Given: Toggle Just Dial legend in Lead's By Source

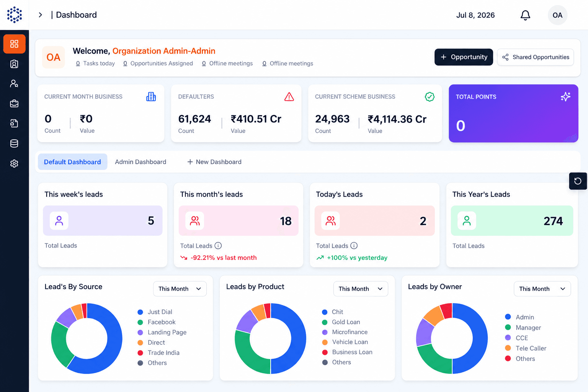Looking at the screenshot, I should pos(155,312).
